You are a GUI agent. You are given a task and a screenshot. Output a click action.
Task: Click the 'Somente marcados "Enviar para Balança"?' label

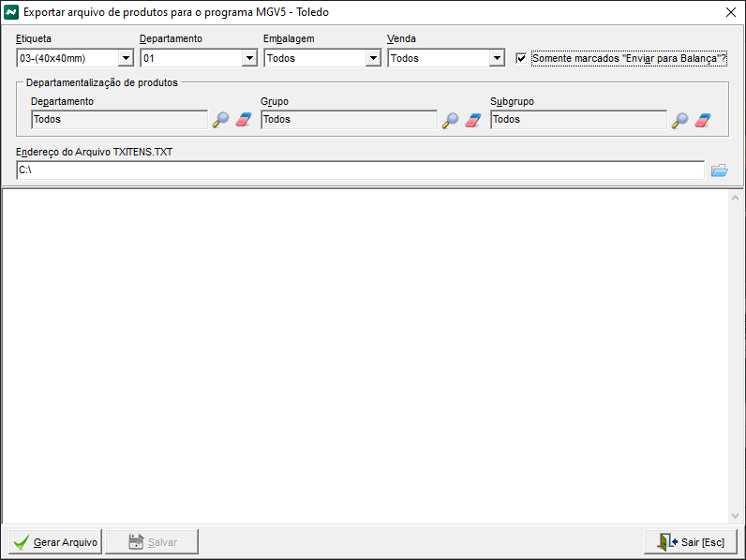pyautogui.click(x=629, y=58)
